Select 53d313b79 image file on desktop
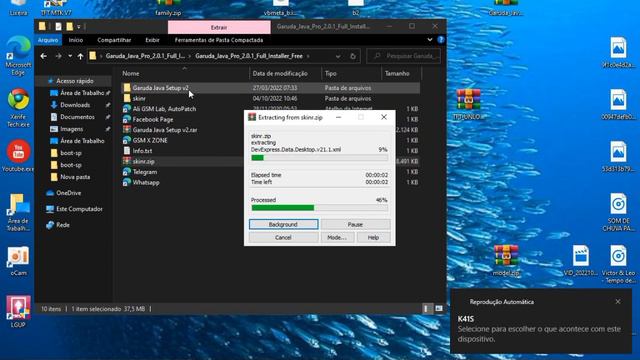Viewport: 640px width, 360px height. [x=618, y=156]
